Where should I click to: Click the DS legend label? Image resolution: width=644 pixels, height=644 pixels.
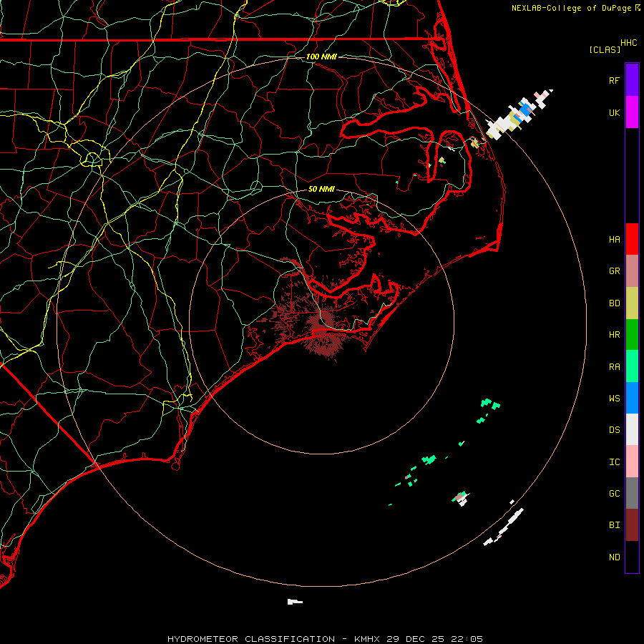tap(614, 430)
